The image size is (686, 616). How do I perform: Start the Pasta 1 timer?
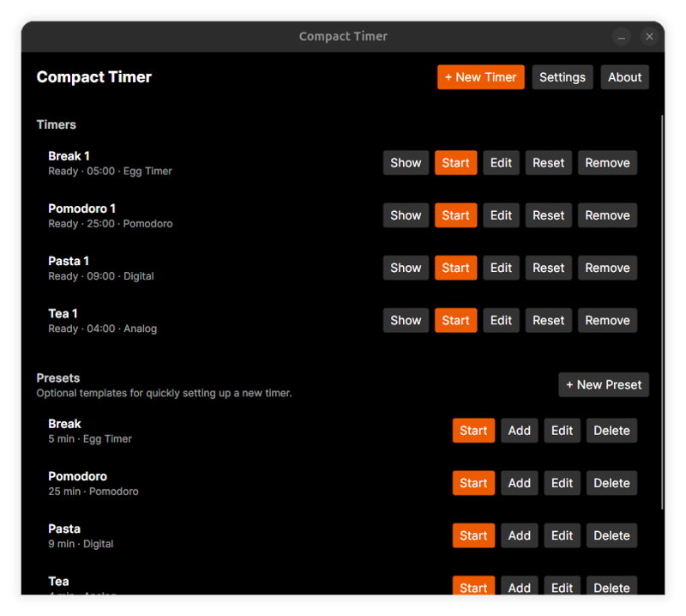click(455, 268)
